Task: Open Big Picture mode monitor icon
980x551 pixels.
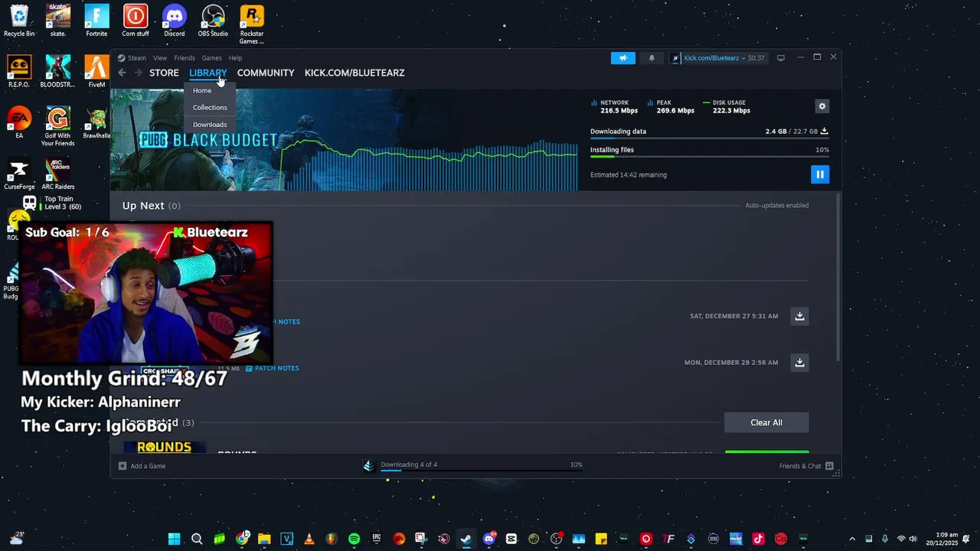Action: click(781, 58)
